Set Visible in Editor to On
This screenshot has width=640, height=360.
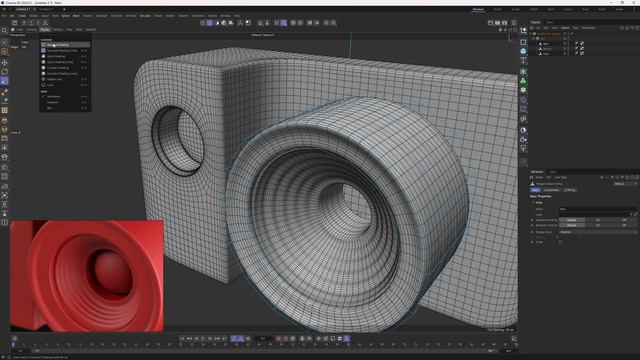(598, 220)
